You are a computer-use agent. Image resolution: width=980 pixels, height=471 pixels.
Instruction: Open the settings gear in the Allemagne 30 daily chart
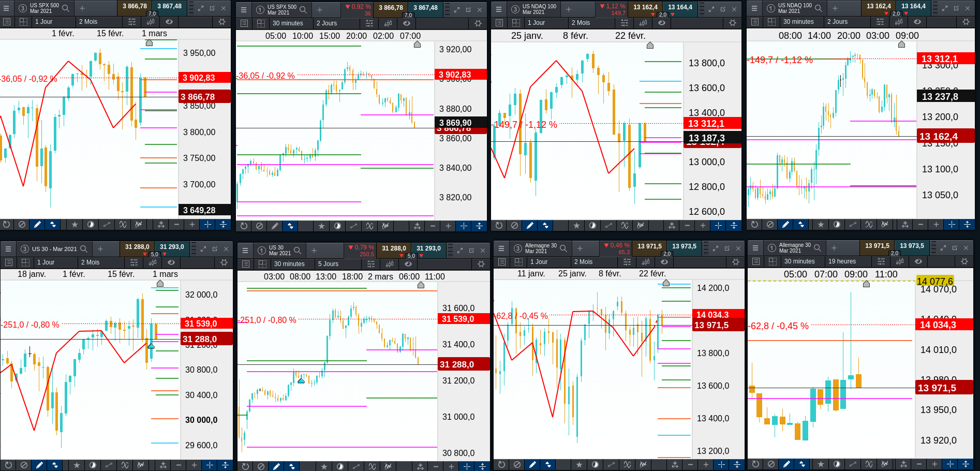tap(735, 262)
